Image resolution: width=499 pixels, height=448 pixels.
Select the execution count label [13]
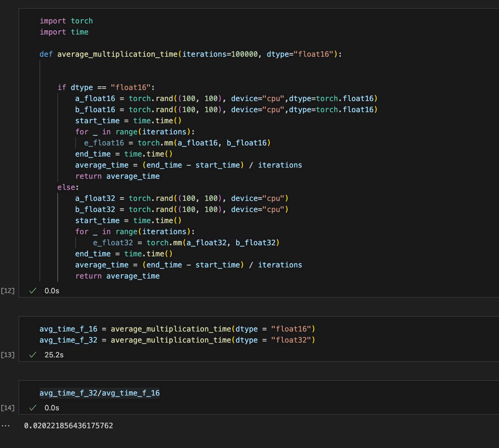[x=8, y=355]
